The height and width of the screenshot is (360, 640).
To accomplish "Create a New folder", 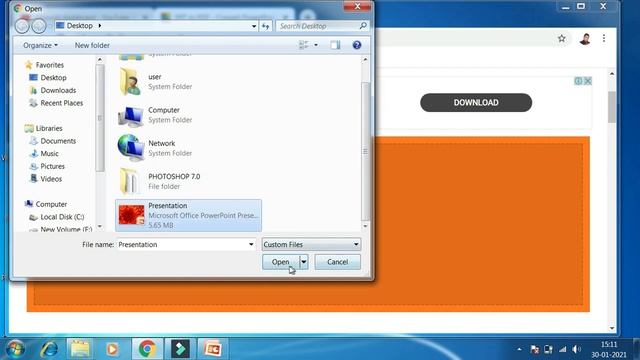I will point(92,45).
